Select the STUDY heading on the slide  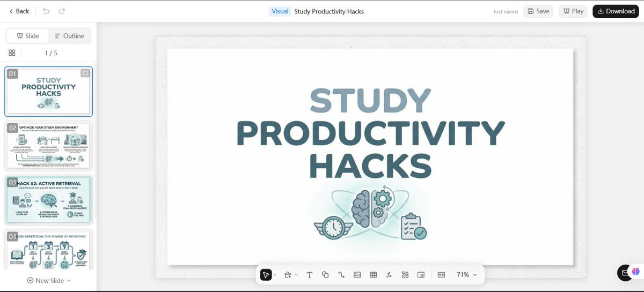(370, 100)
